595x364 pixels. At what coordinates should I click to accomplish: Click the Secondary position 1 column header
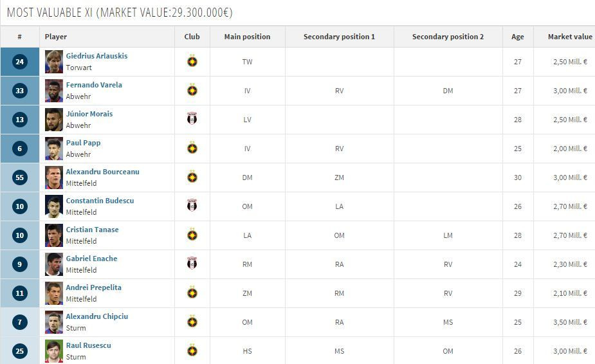[339, 37]
